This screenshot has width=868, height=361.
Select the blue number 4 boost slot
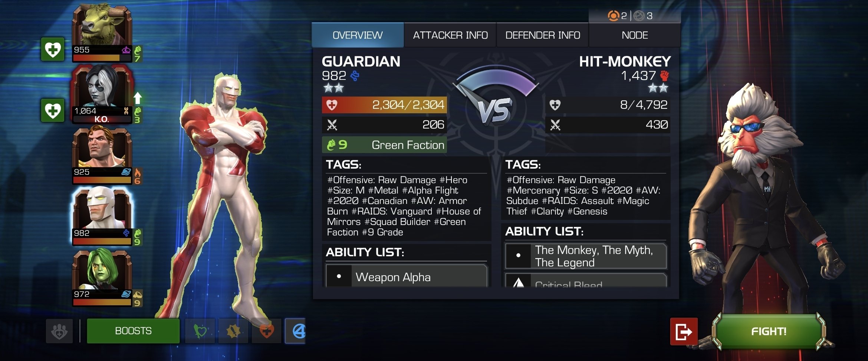[x=296, y=331]
